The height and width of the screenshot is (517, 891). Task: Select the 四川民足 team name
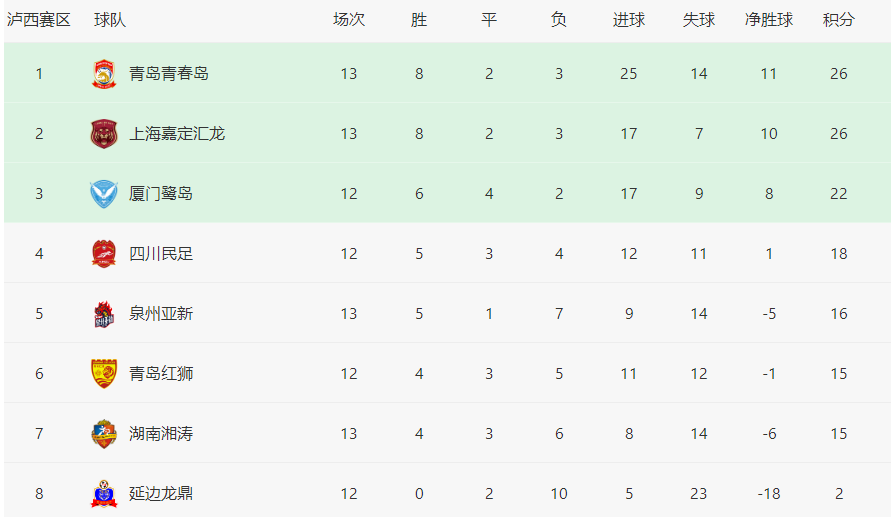(161, 254)
